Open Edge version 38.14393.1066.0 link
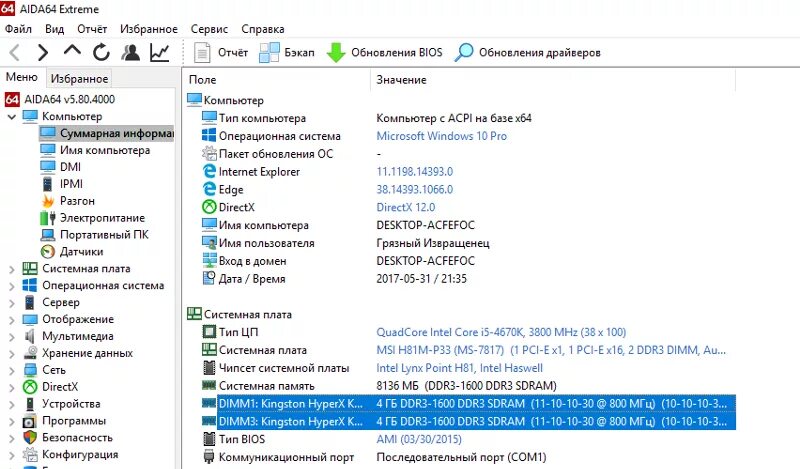The width and height of the screenshot is (800, 469). click(414, 189)
